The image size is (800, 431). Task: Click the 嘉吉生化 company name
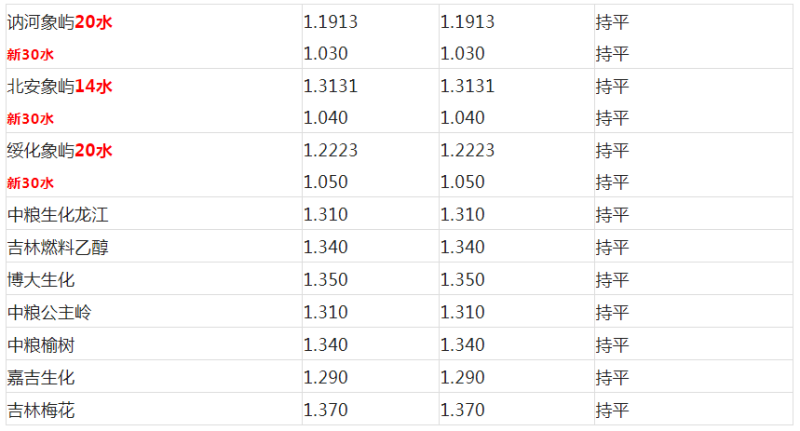41,378
